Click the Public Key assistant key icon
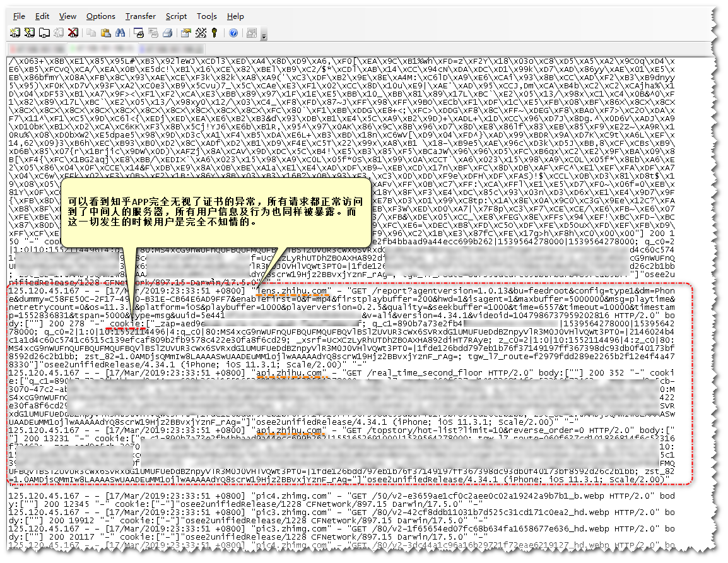 pyautogui.click(x=214, y=33)
